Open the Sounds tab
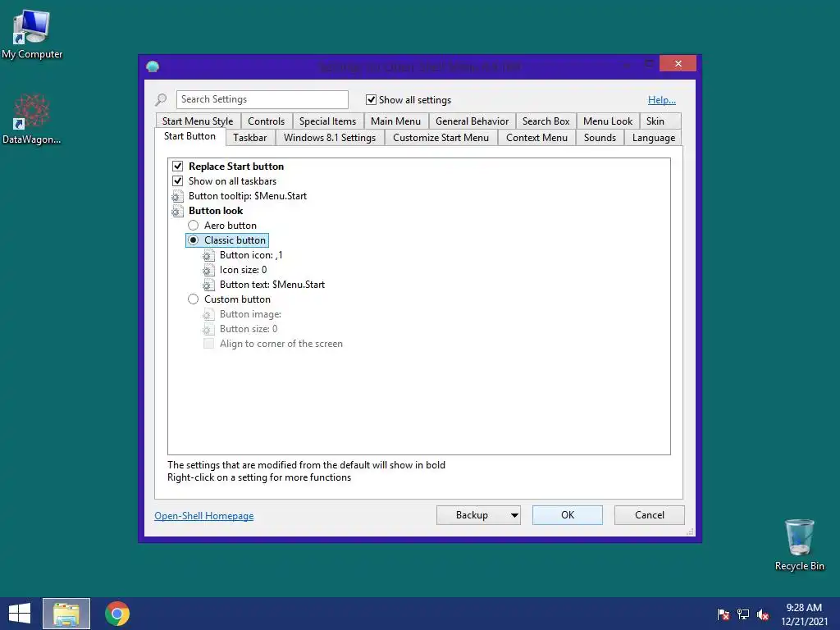 click(600, 138)
